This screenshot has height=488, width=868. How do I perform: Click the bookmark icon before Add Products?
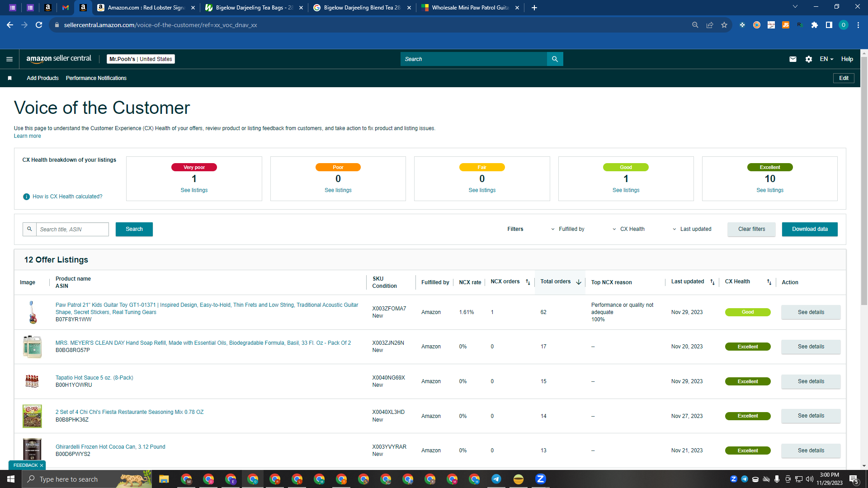[9, 78]
